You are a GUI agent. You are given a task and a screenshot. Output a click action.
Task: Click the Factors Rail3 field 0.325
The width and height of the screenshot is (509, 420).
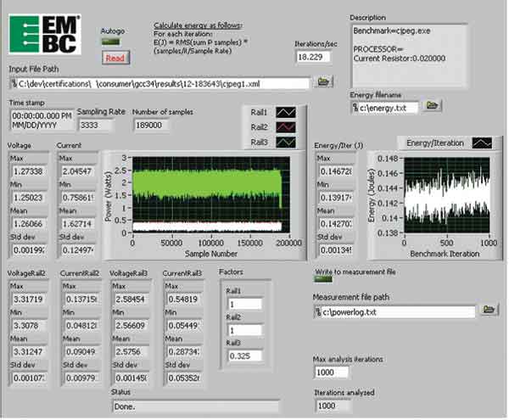coord(245,356)
